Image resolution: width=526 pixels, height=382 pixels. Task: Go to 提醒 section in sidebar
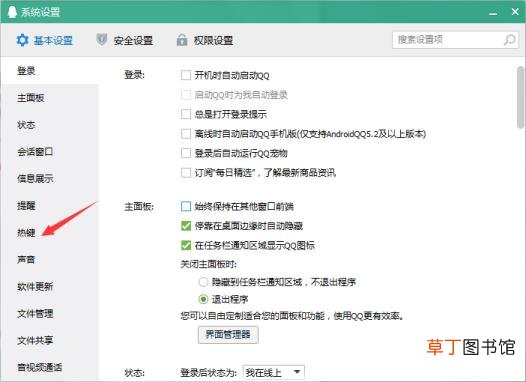pyautogui.click(x=50, y=206)
